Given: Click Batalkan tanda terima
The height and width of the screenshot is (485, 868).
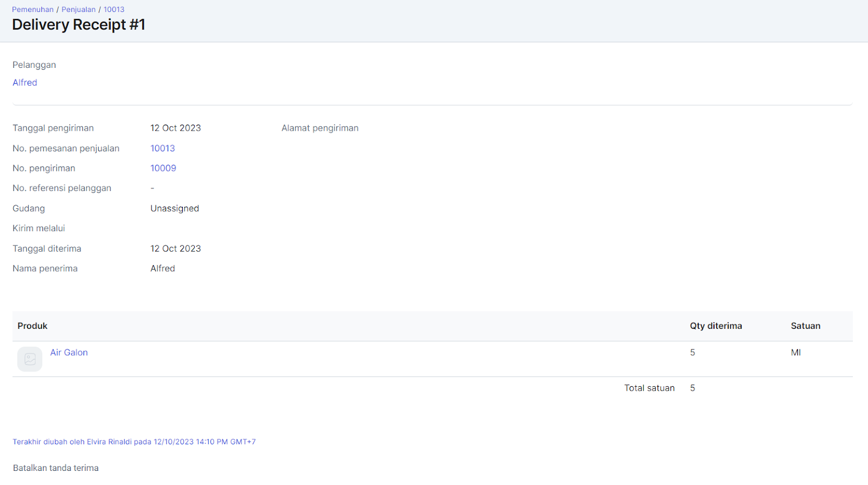Looking at the screenshot, I should click(x=56, y=468).
